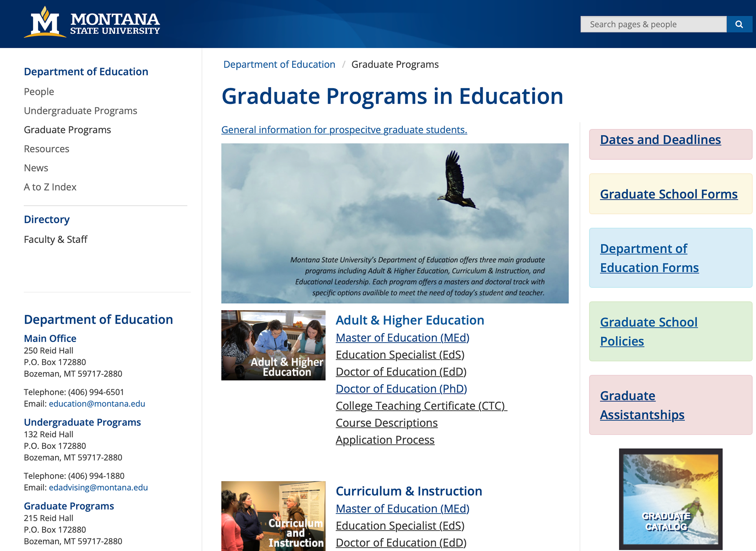Viewport: 756px width, 551px height.
Task: Click the search magnifier icon button
Action: coord(739,24)
